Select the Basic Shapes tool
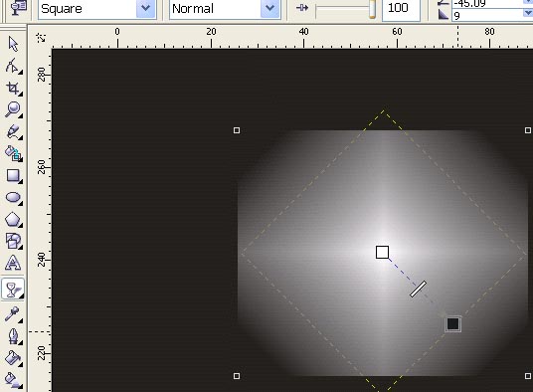 [13, 241]
